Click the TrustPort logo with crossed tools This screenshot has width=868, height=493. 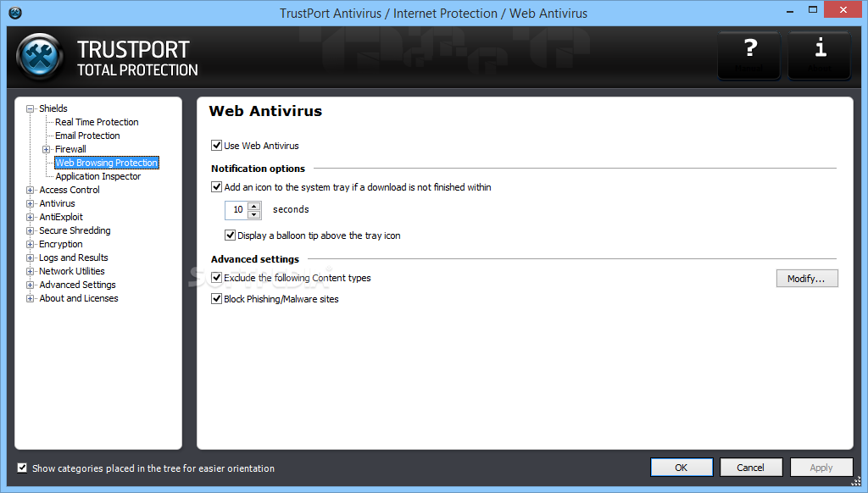pyautogui.click(x=40, y=57)
